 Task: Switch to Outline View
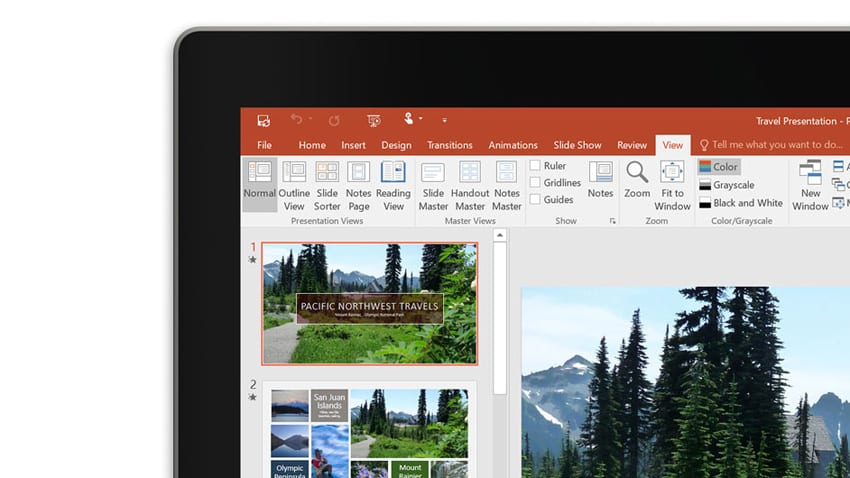tap(294, 185)
